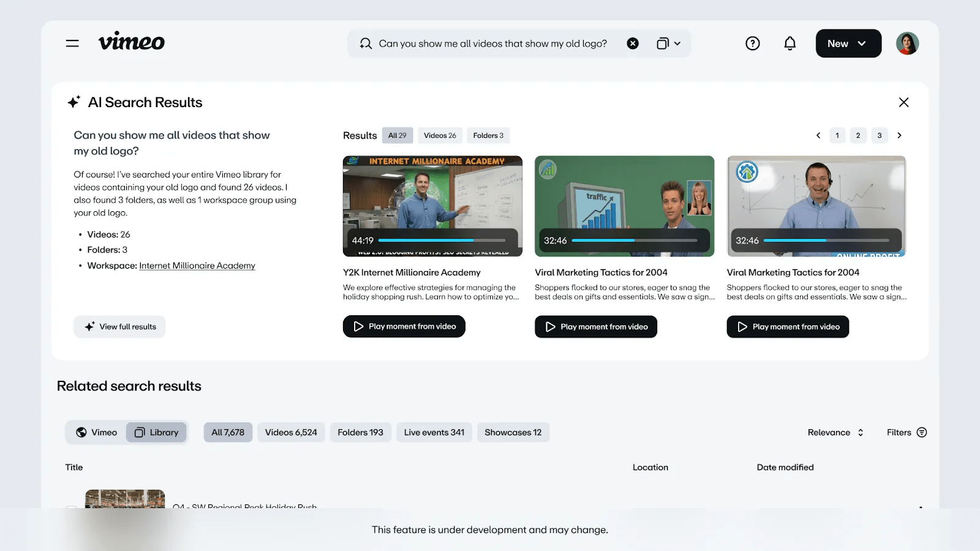
Task: Clear the search query with the X icon
Action: click(633, 43)
